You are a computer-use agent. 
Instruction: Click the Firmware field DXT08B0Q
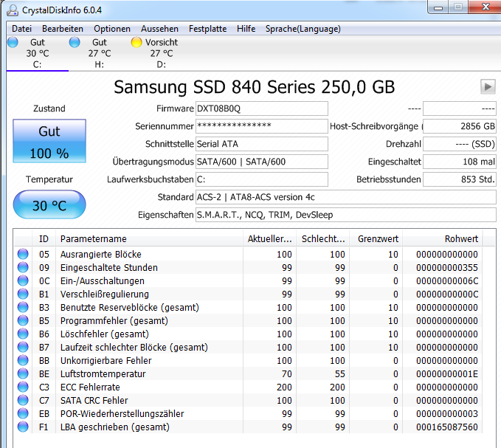pos(262,108)
